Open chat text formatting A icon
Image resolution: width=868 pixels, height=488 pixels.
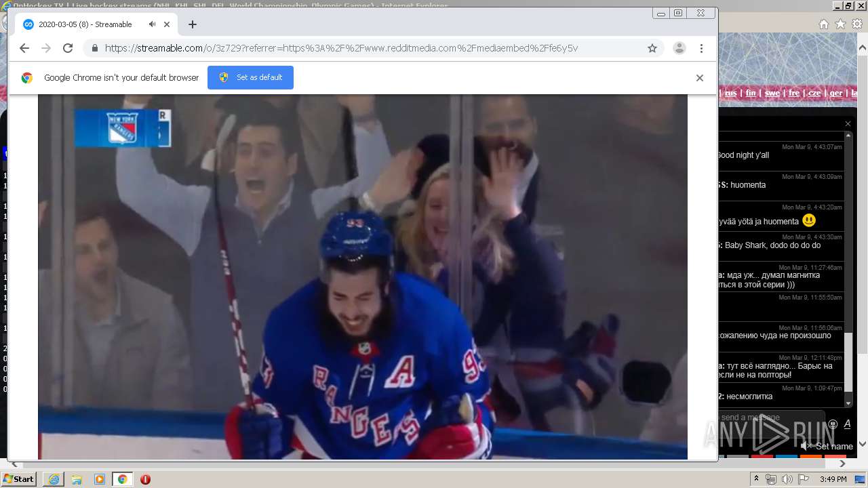(847, 424)
